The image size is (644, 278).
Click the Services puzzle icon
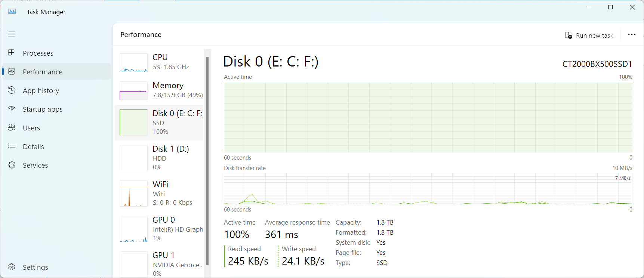point(12,165)
